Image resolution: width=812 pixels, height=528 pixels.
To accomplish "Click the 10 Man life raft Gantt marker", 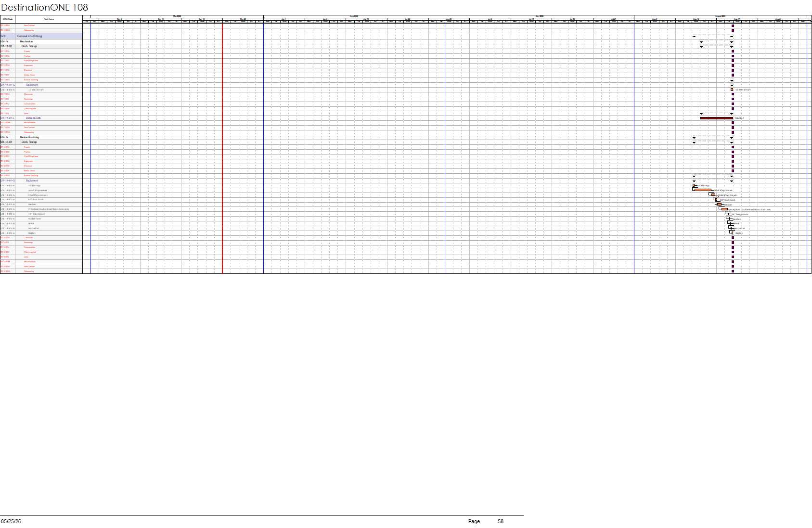I will click(x=732, y=90).
